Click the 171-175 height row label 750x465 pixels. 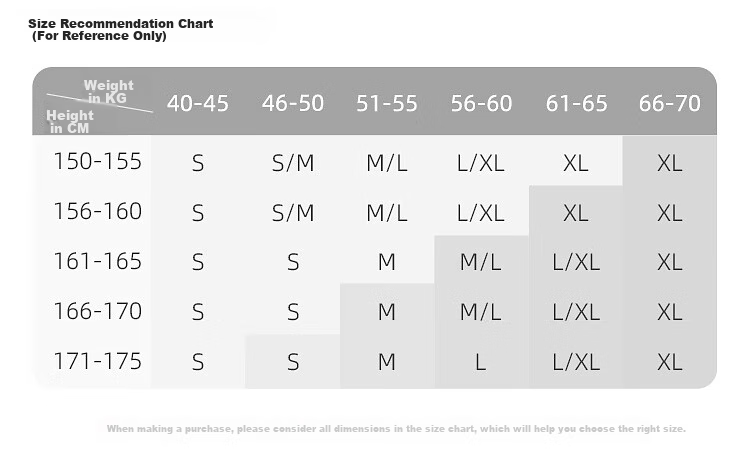point(98,361)
